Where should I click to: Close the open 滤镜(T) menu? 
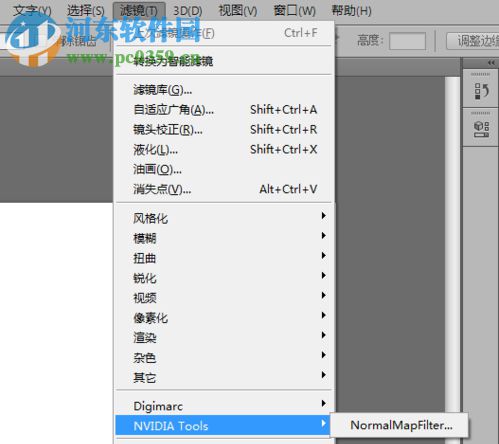click(x=139, y=11)
